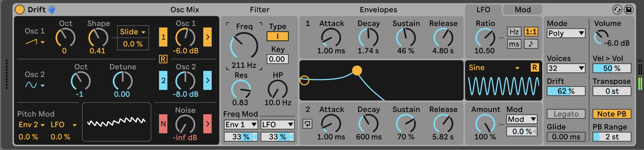Open the Osc 2 sine waveform selector
The image size is (644, 150).
pos(35,85)
